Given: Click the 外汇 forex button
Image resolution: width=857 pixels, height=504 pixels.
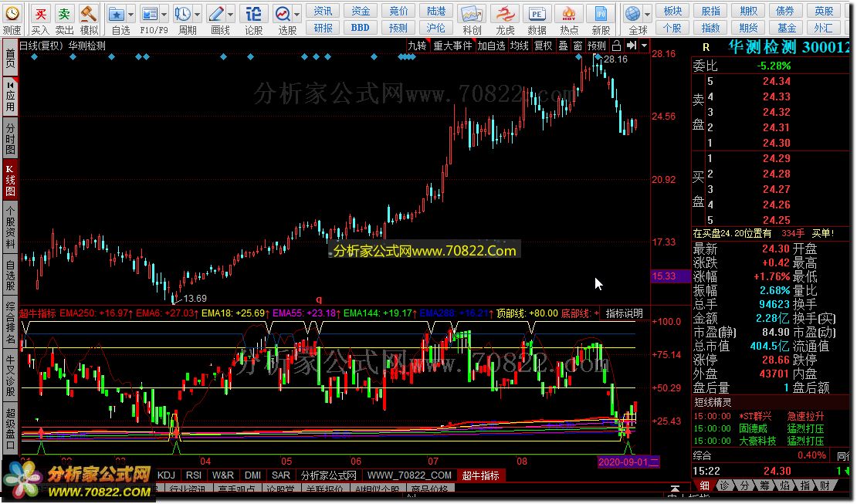Looking at the screenshot, I should point(824,27).
